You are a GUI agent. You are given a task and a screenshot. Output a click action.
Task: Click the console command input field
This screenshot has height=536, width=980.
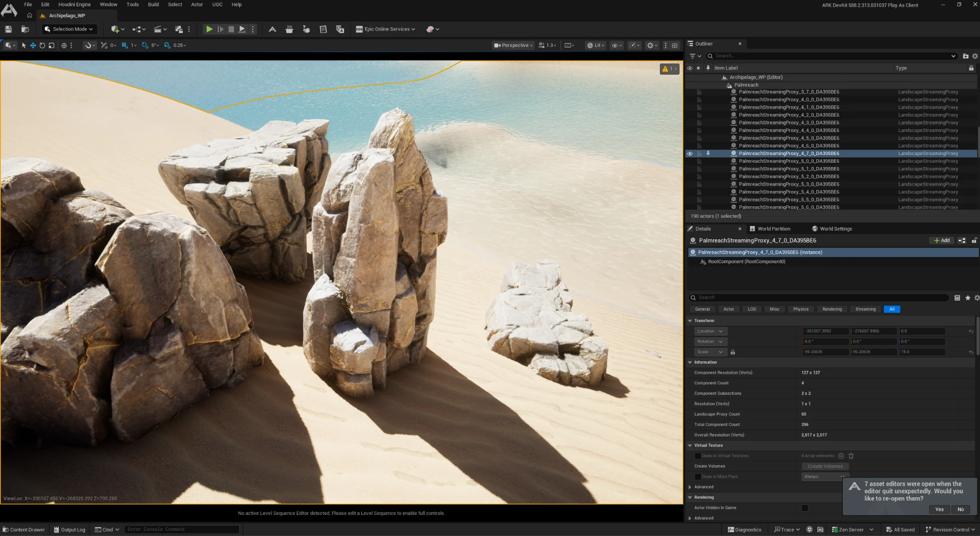tap(182, 529)
